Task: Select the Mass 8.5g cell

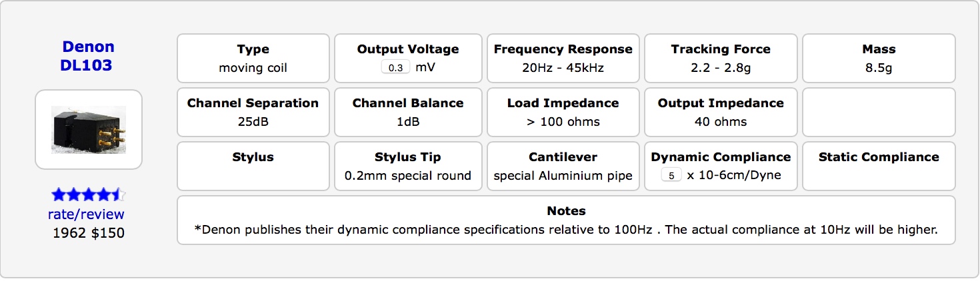Action: tap(878, 59)
